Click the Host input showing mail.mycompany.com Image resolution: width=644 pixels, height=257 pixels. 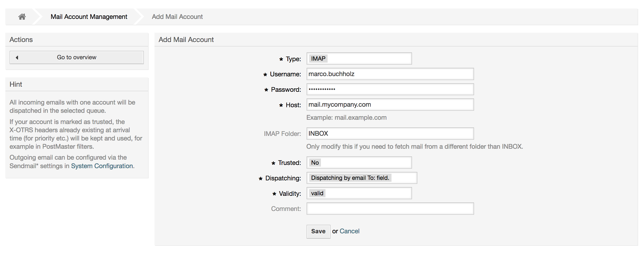390,105
